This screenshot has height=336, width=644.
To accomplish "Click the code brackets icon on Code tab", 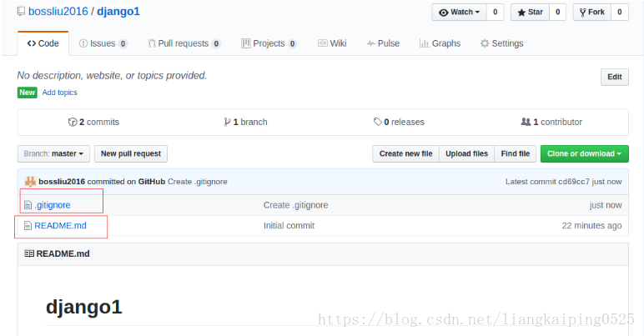I will click(31, 43).
